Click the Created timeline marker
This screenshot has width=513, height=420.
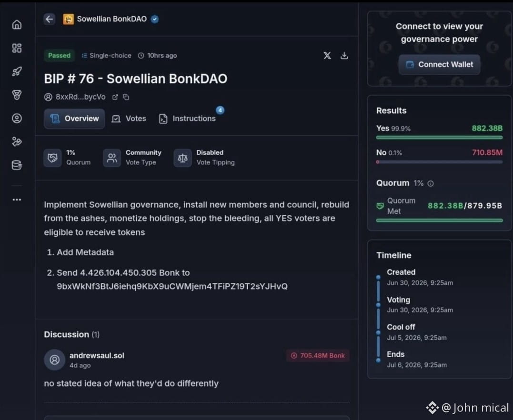378,277
